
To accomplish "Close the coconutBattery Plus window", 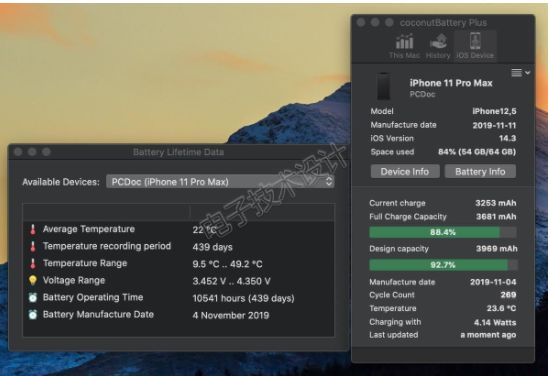I will [x=361, y=23].
